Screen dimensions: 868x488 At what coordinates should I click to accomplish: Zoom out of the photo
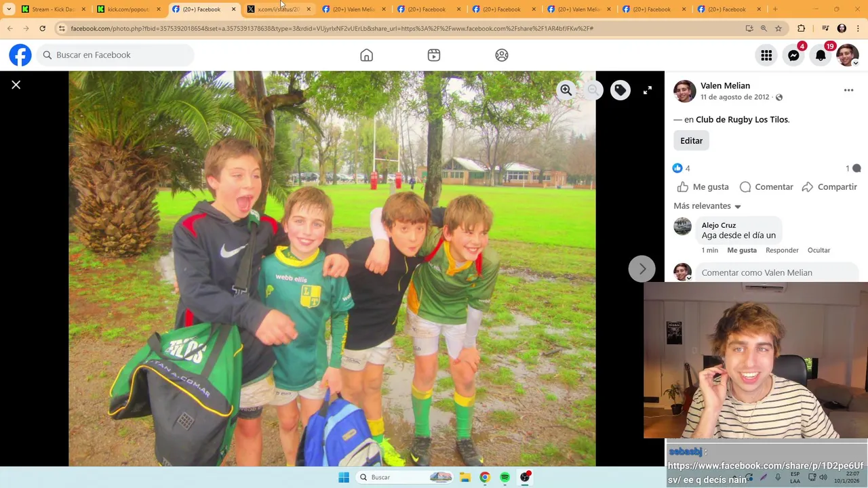coord(593,90)
